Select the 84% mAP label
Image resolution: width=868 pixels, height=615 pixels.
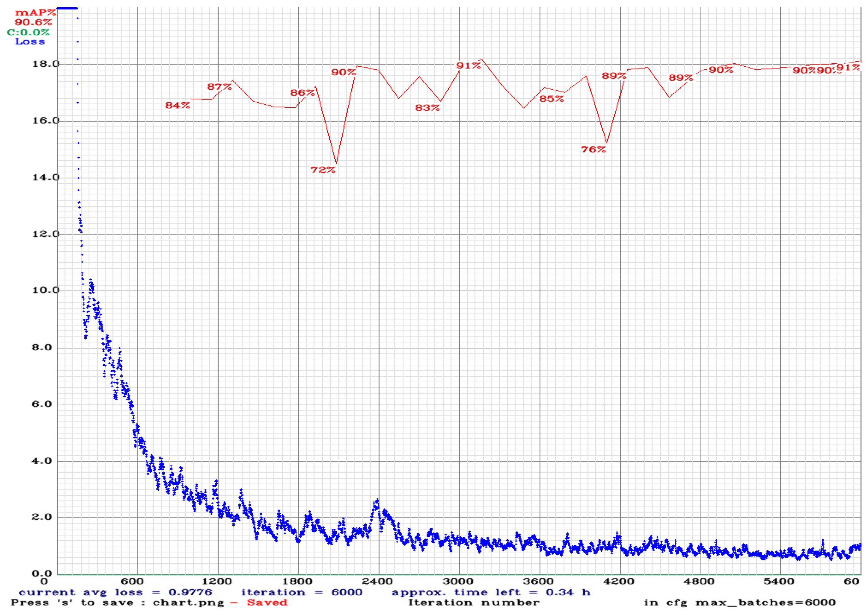[x=177, y=105]
